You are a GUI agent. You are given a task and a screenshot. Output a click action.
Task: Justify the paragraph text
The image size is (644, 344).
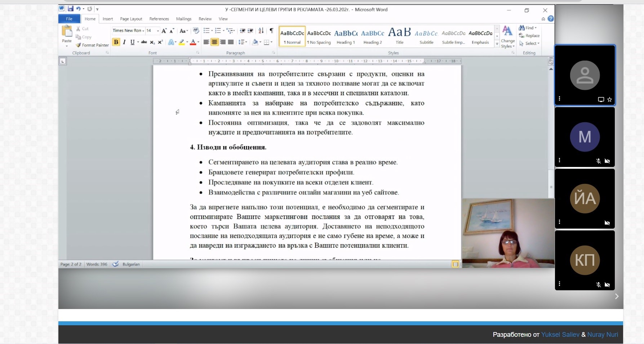(231, 42)
